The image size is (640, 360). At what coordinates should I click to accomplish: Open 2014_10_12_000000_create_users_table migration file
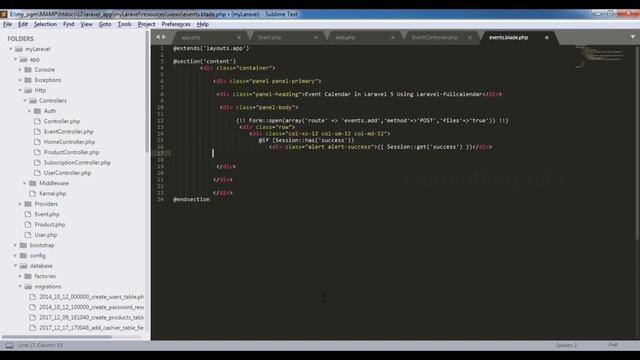(91, 297)
